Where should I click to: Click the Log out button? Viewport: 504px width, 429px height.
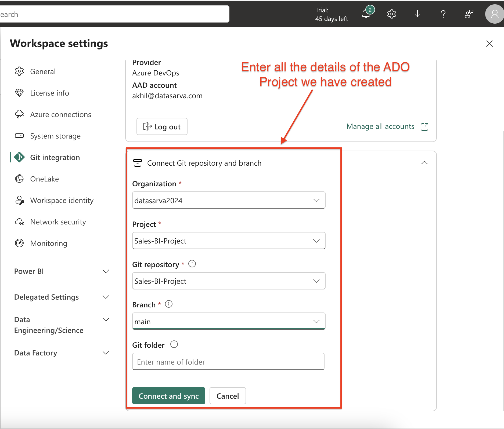[x=162, y=126]
